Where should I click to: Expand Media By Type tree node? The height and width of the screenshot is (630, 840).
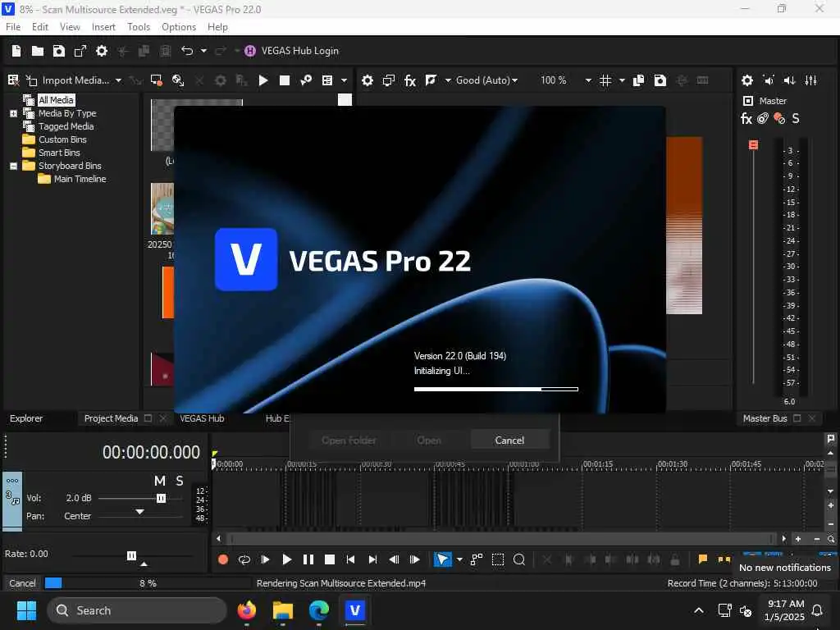tap(13, 113)
